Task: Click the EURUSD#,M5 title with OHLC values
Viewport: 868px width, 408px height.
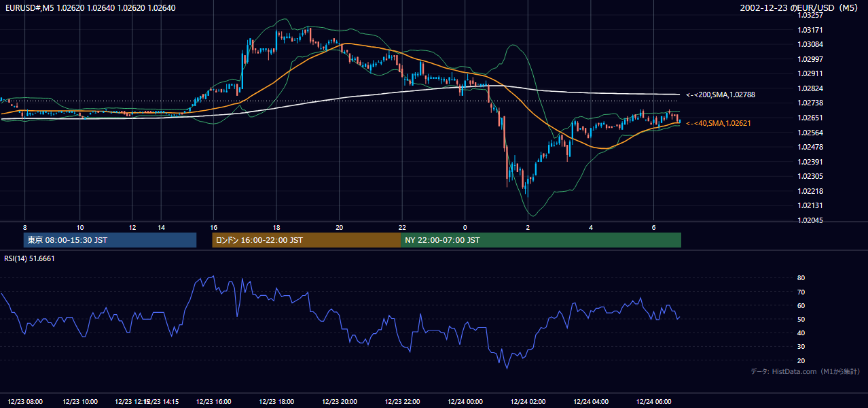Action: tap(90, 8)
